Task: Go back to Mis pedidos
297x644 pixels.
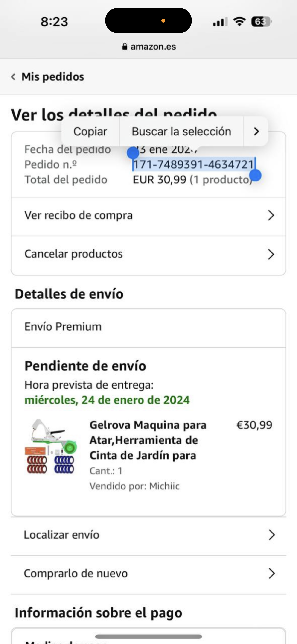Action: [53, 77]
